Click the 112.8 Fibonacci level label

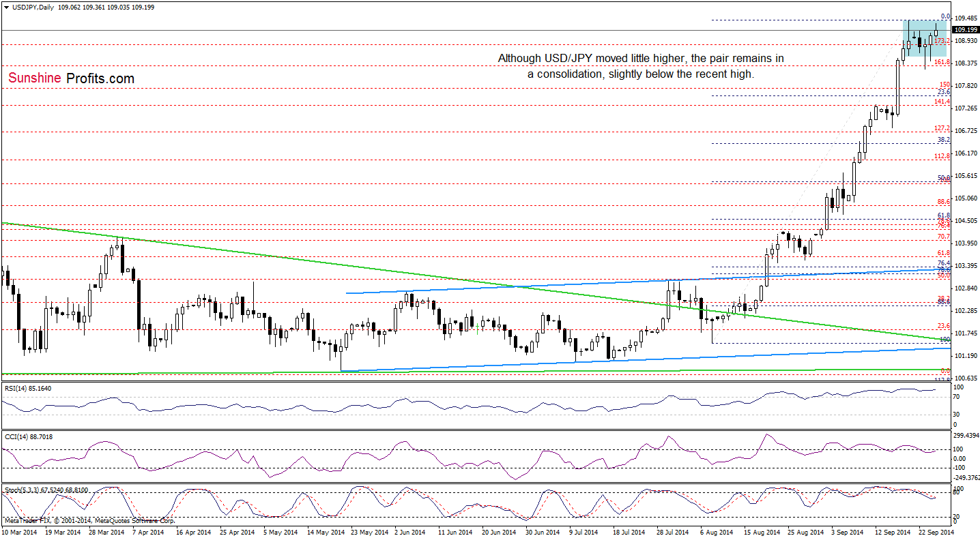(942, 156)
